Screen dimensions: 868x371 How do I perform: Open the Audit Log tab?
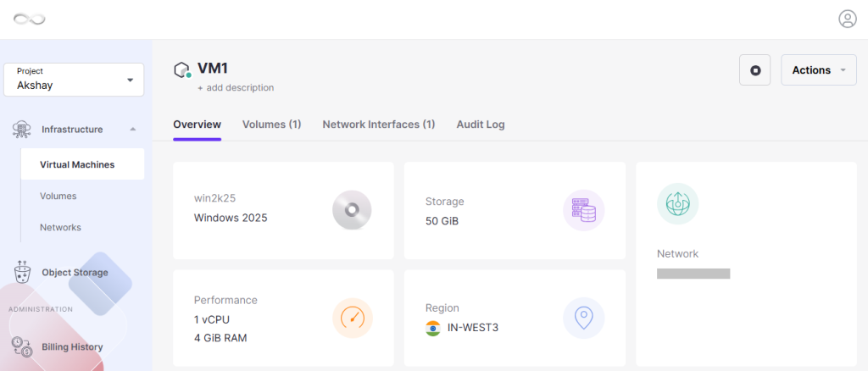pyautogui.click(x=481, y=125)
